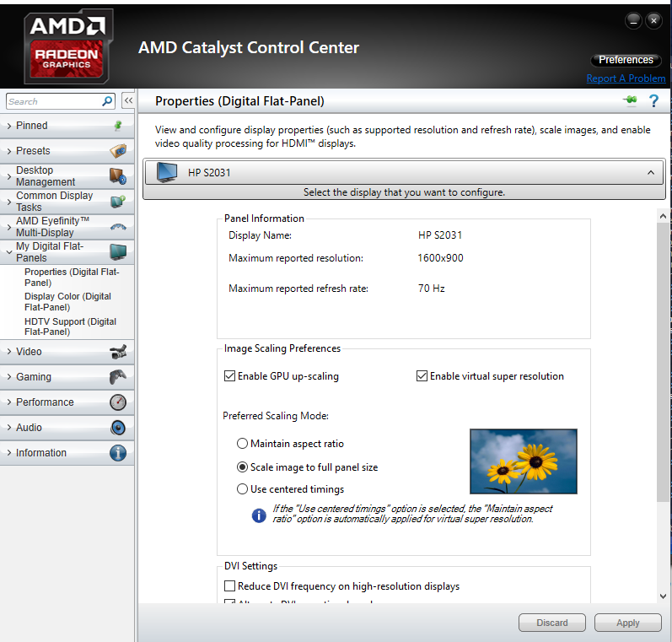This screenshot has width=672, height=642.
Task: Click the '1600x900' resolution value
Action: point(441,258)
